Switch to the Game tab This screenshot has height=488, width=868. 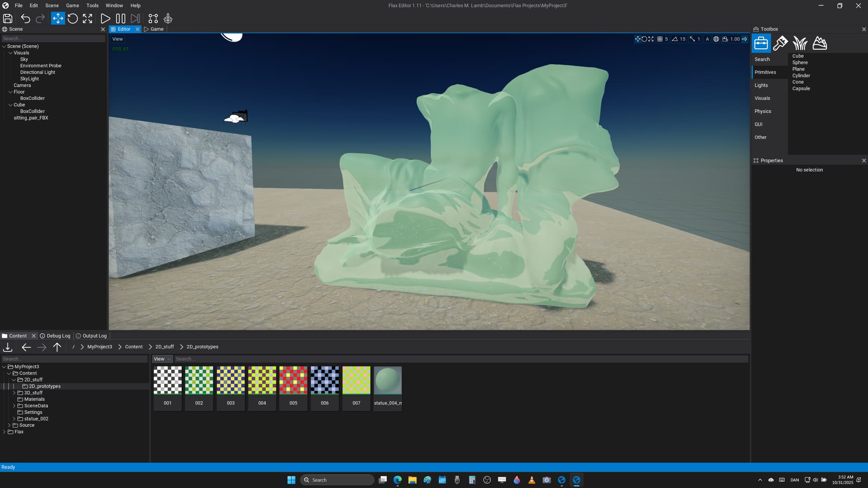point(154,29)
